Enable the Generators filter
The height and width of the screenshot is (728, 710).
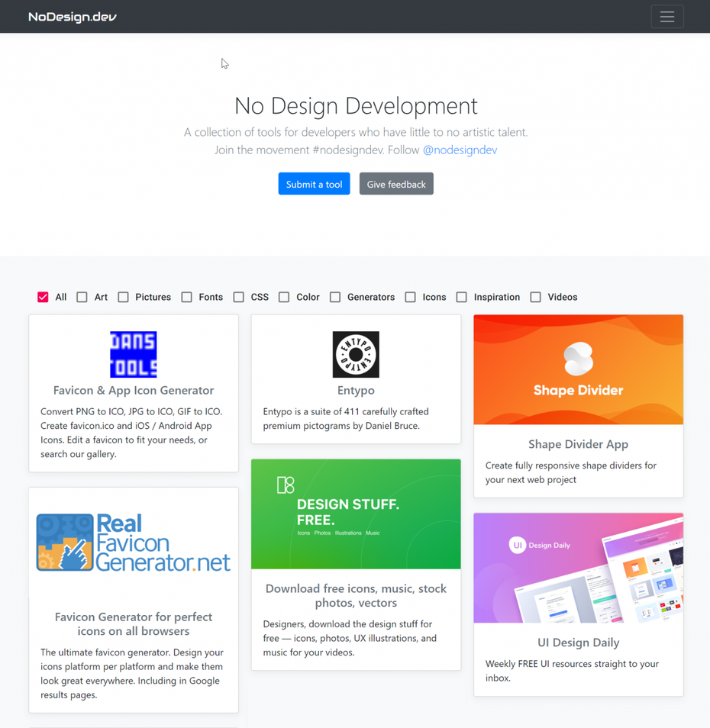[335, 297]
